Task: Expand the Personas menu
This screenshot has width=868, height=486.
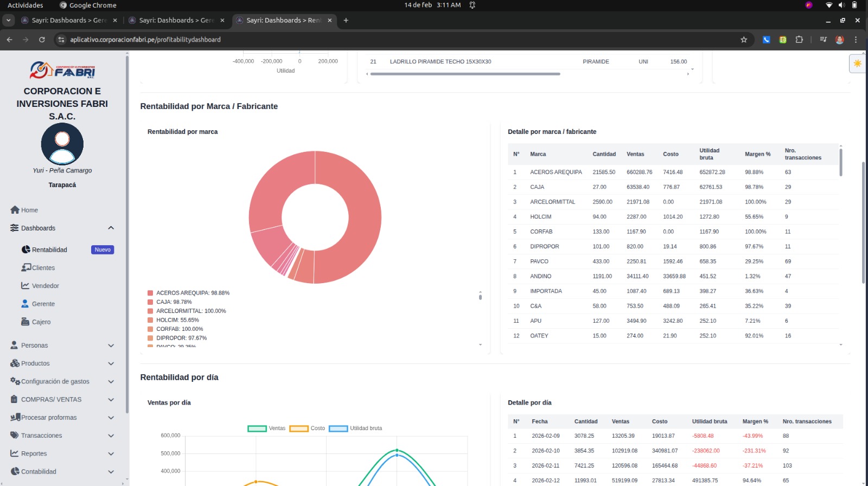Action: coord(111,346)
